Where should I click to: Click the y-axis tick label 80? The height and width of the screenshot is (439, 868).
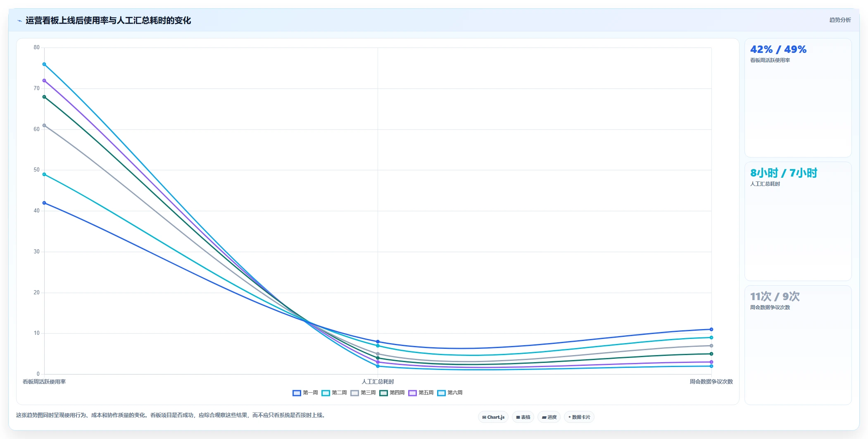click(37, 48)
